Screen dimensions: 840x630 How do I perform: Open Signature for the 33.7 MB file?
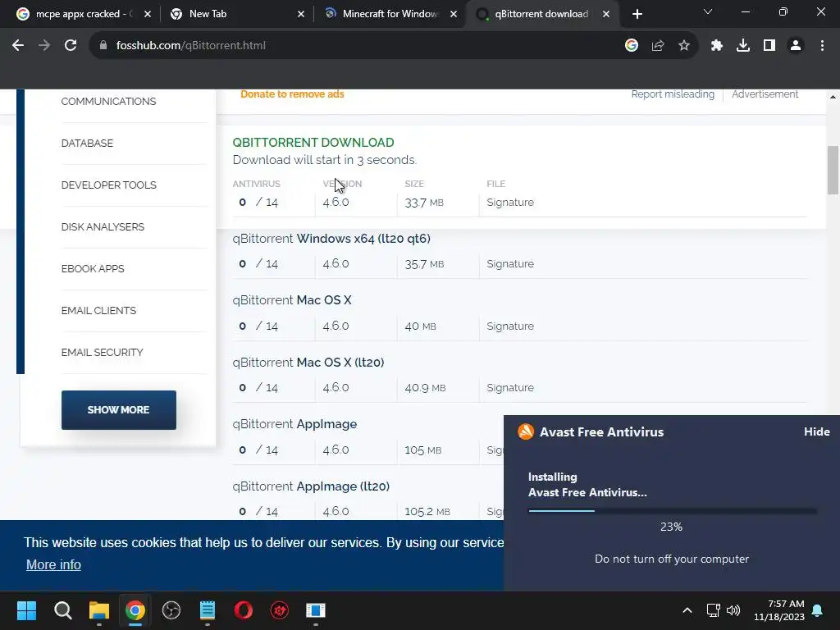[x=510, y=203]
